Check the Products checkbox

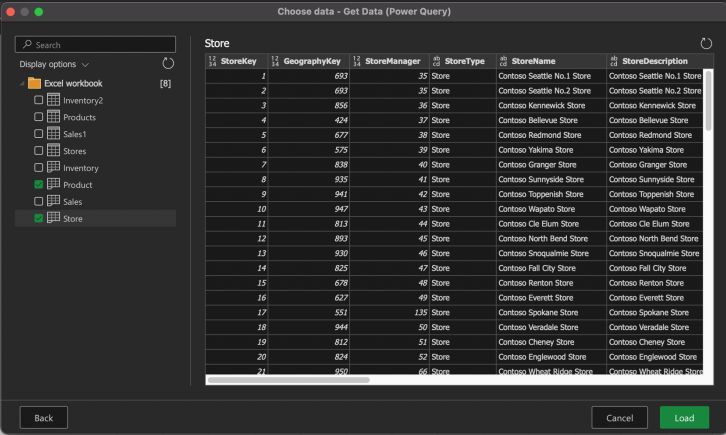point(38,117)
